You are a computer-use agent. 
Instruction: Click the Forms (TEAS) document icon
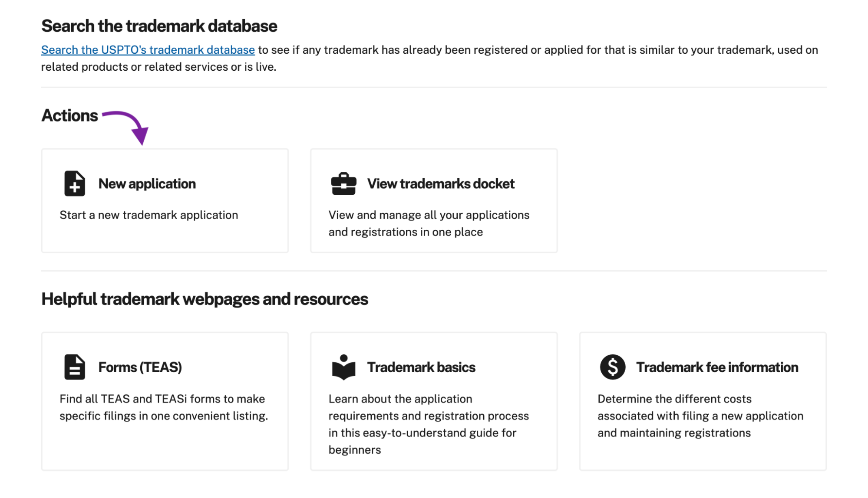75,367
